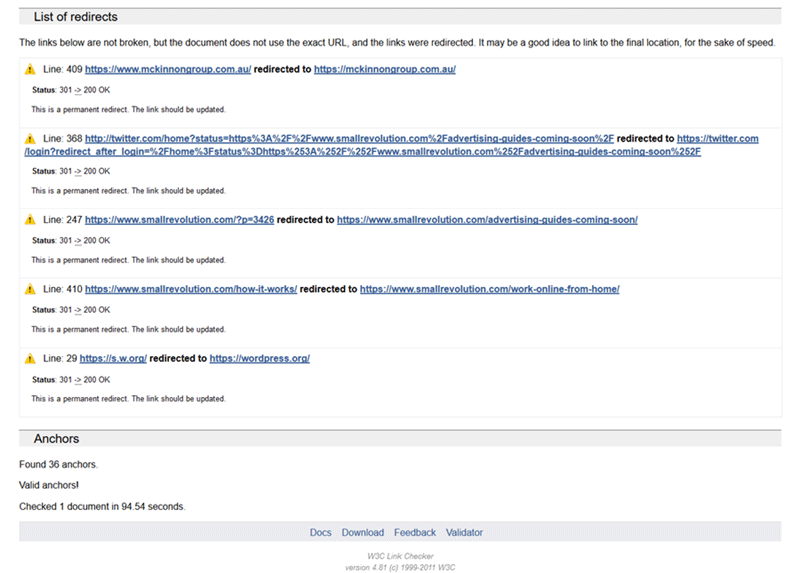Click intro paragraph 'The links below are not broken'
The height and width of the screenshot is (573, 800).
397,43
